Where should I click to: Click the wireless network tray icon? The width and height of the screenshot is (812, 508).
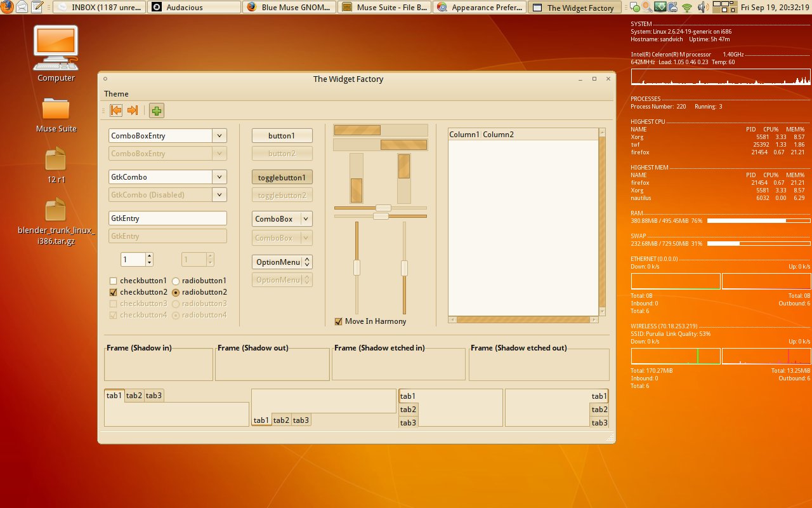(x=687, y=8)
